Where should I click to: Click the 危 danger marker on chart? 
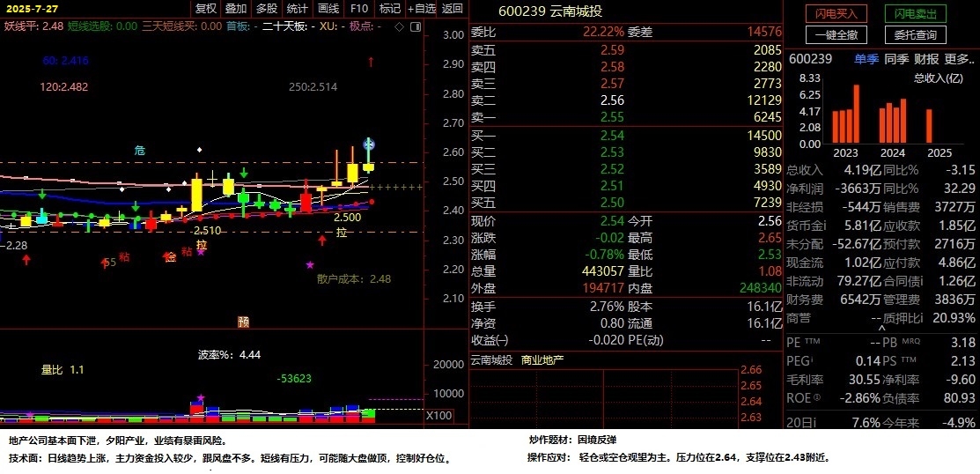point(139,150)
